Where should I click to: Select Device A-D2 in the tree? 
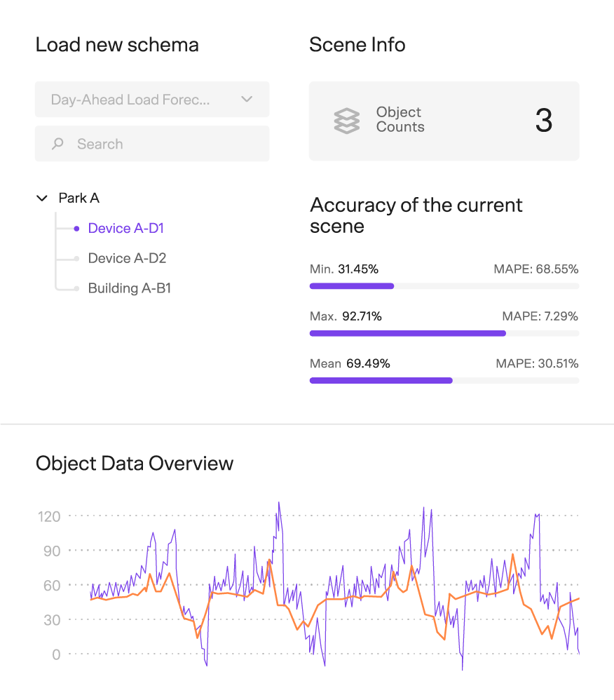(127, 258)
